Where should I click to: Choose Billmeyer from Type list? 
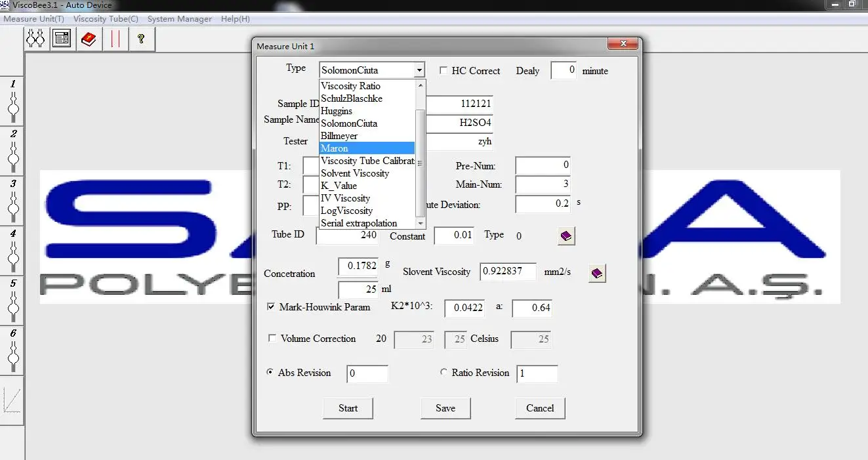click(x=367, y=136)
